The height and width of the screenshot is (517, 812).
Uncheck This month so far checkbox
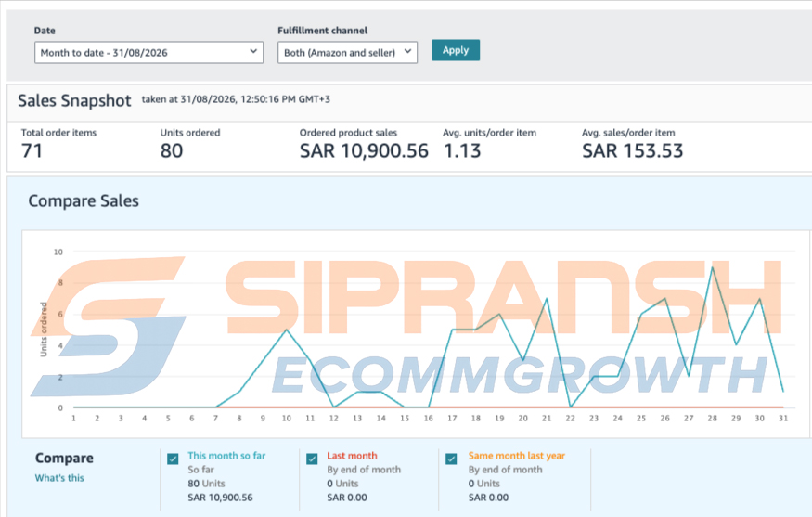coord(173,459)
